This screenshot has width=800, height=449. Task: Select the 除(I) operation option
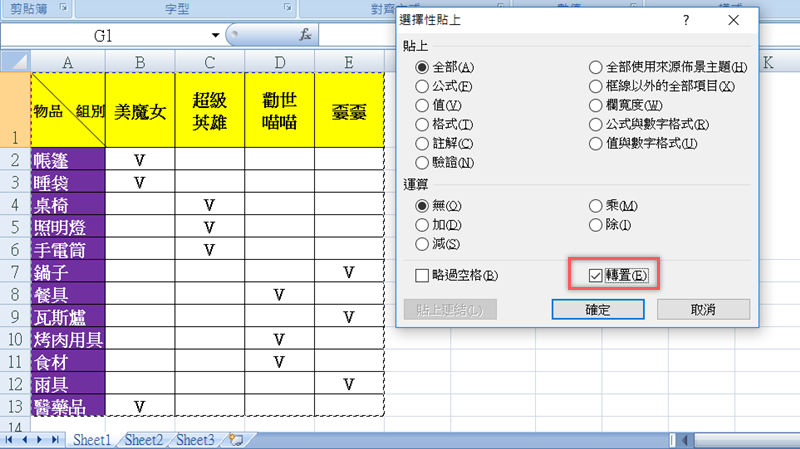pyautogui.click(x=610, y=225)
